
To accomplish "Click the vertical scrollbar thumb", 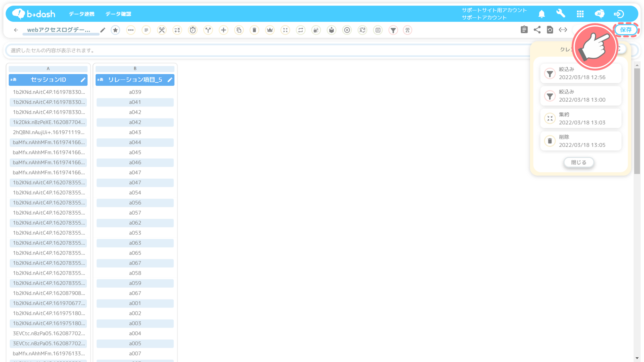I will (637, 121).
